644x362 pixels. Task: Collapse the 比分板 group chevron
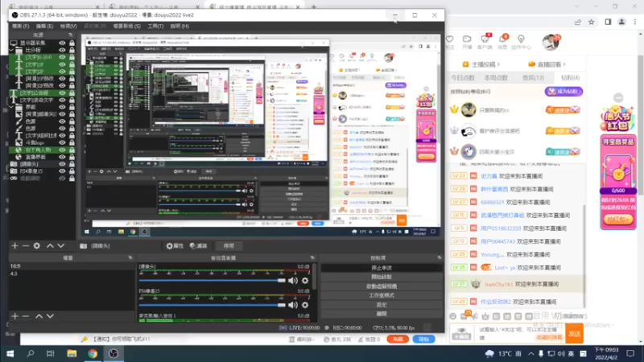(x=11, y=50)
